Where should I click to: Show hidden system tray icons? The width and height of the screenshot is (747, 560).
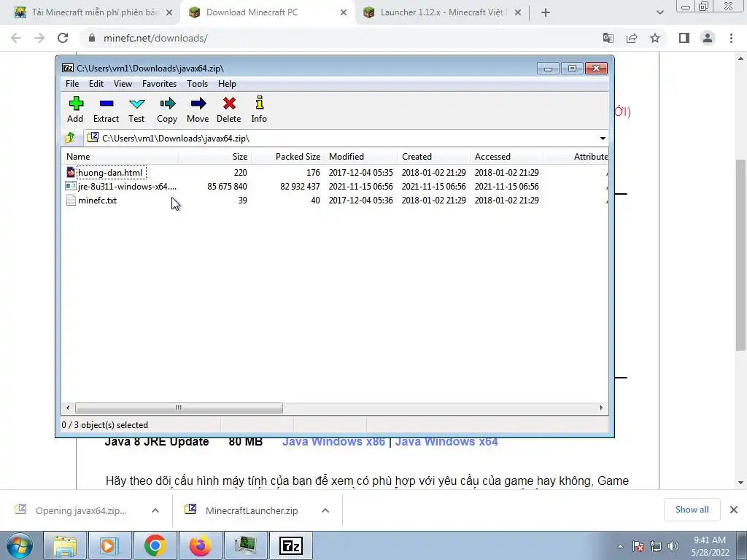(620, 546)
